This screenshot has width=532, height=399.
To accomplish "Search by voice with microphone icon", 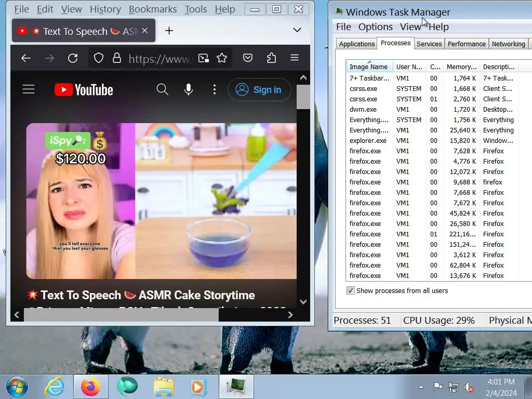I will point(189,89).
